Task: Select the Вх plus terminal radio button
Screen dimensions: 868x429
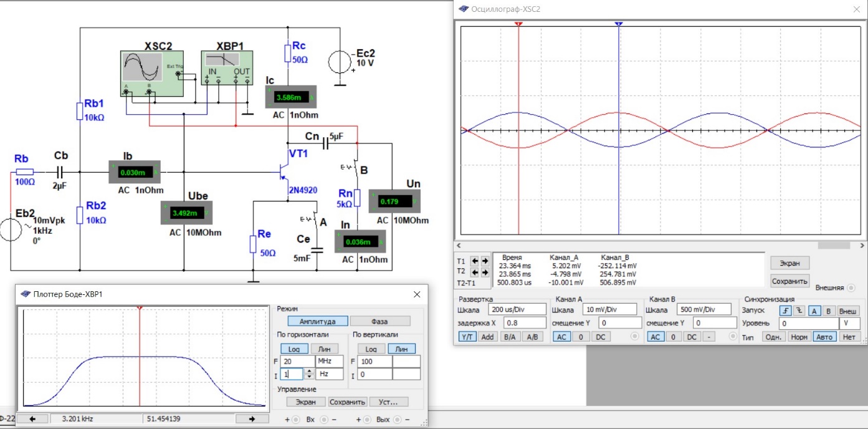Action: pos(296,419)
